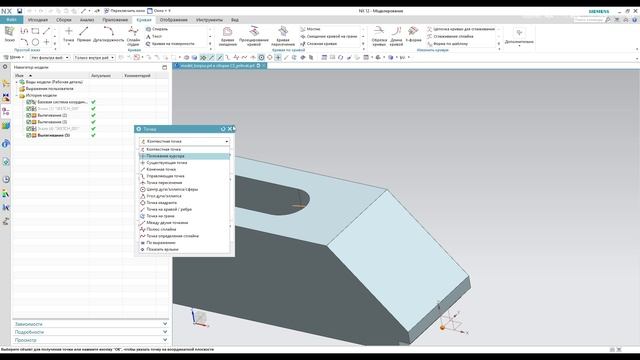The image size is (640, 360).
Task: Select the Сплайн студии spline tool
Action: point(133,36)
